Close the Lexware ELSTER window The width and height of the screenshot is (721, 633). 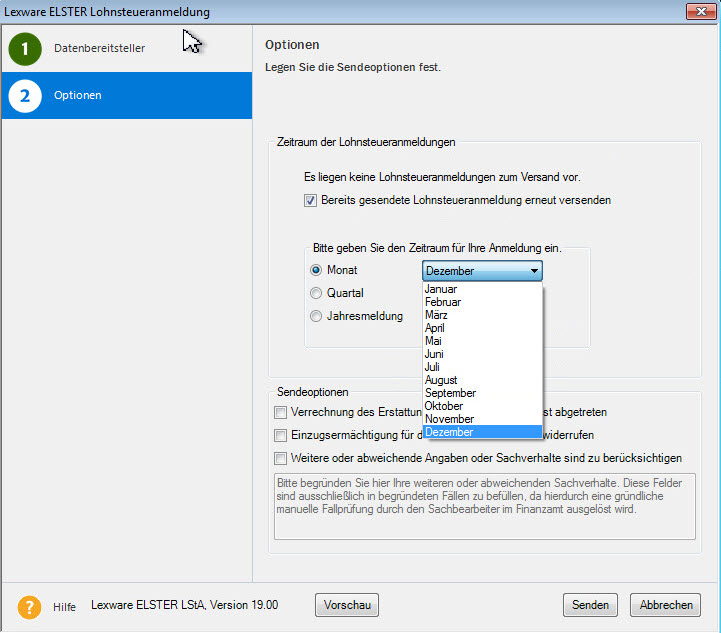(x=699, y=11)
